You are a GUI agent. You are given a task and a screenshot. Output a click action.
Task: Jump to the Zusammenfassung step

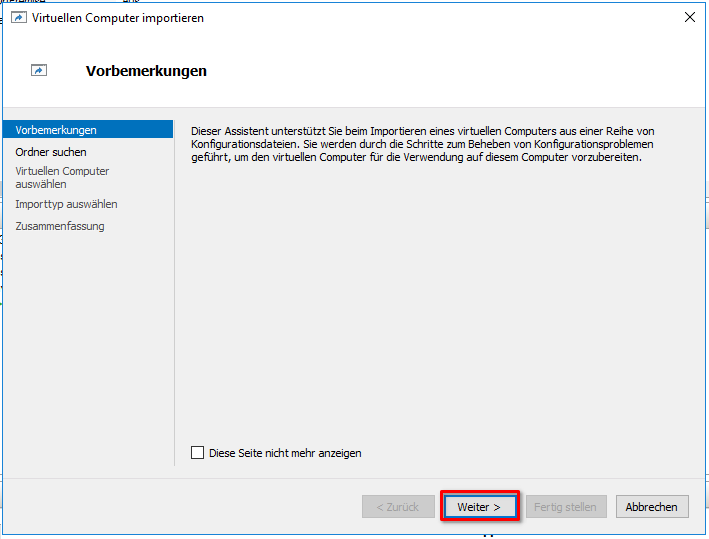tap(60, 226)
